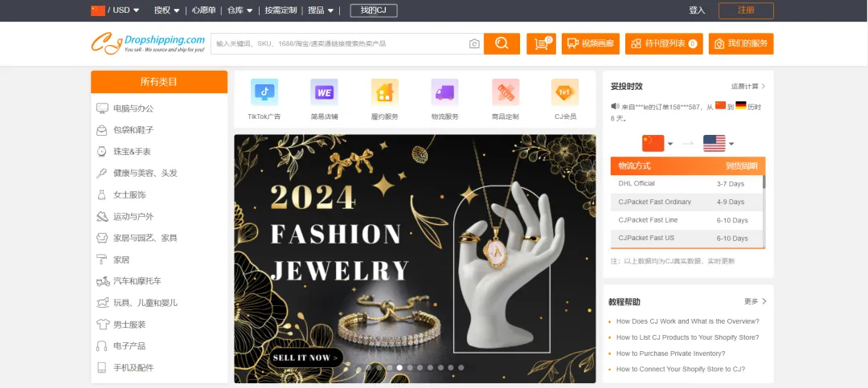Image resolution: width=868 pixels, height=388 pixels.
Task: Click the 我的CJ button
Action: pos(374,10)
